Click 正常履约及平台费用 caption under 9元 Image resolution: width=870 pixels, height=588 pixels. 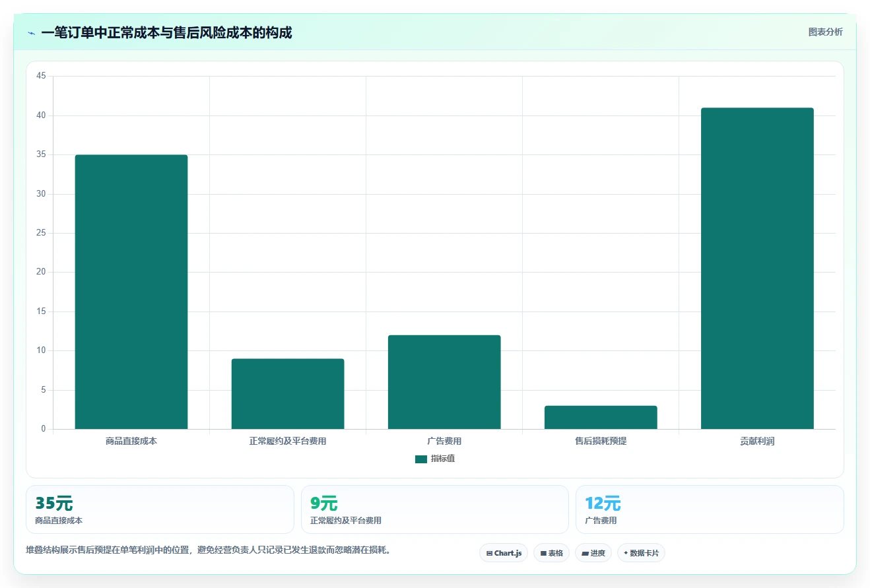346,521
